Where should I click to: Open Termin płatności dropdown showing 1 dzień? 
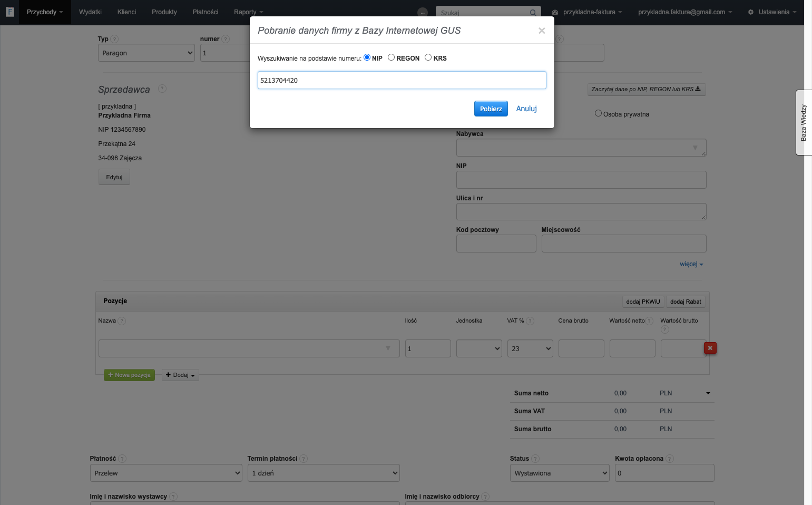pyautogui.click(x=324, y=473)
